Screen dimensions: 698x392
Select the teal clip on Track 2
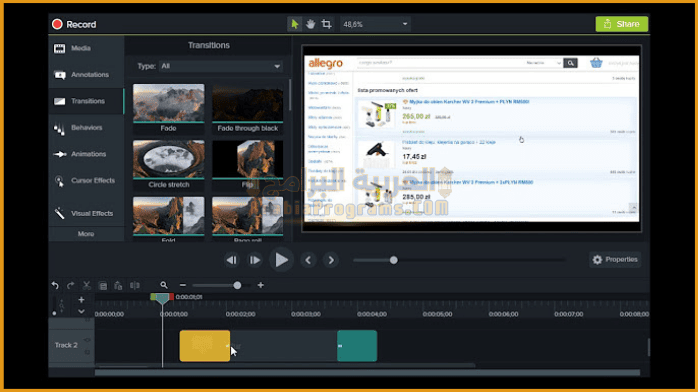(x=357, y=346)
